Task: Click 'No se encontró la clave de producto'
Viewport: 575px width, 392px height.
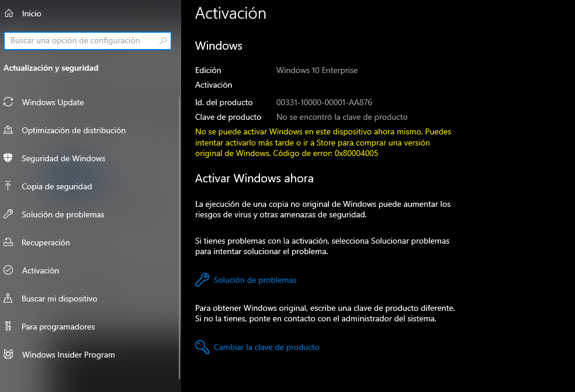Action: (342, 117)
